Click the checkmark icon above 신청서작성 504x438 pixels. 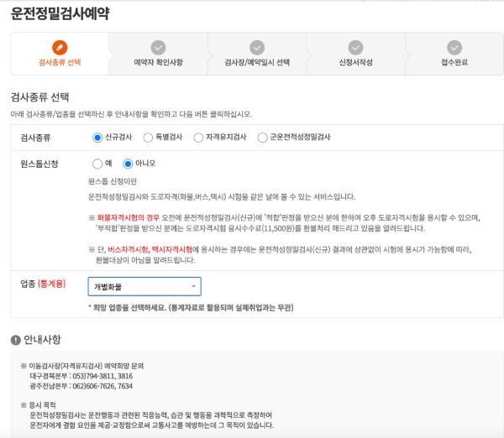(355, 48)
